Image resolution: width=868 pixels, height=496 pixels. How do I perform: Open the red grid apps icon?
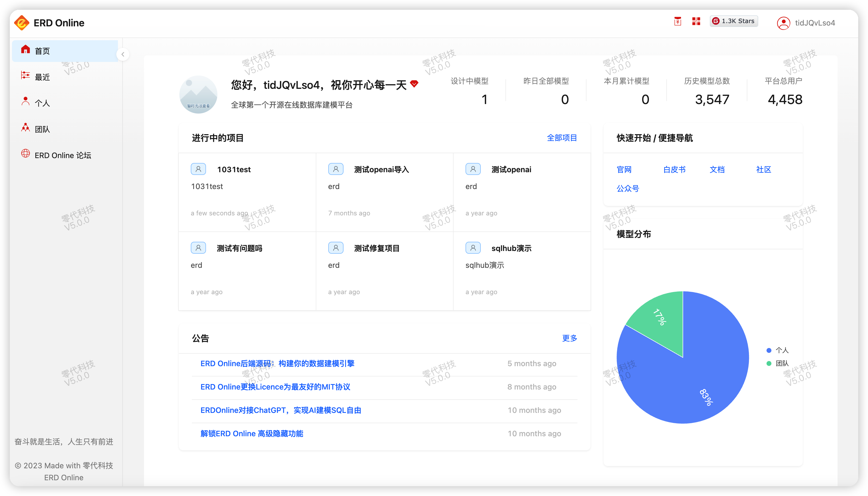click(x=696, y=21)
